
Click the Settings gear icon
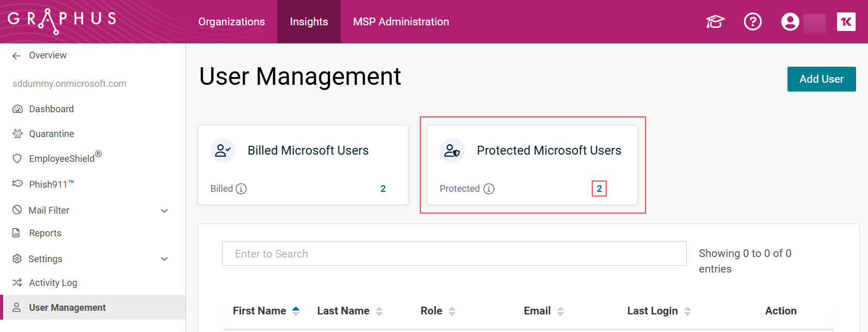tap(17, 259)
